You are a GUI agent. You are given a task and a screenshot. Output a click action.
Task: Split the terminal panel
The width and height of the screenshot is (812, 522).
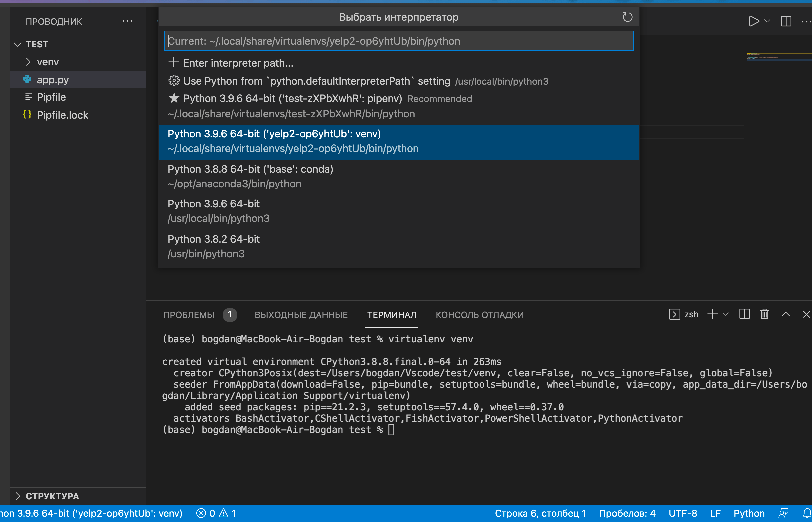click(744, 314)
